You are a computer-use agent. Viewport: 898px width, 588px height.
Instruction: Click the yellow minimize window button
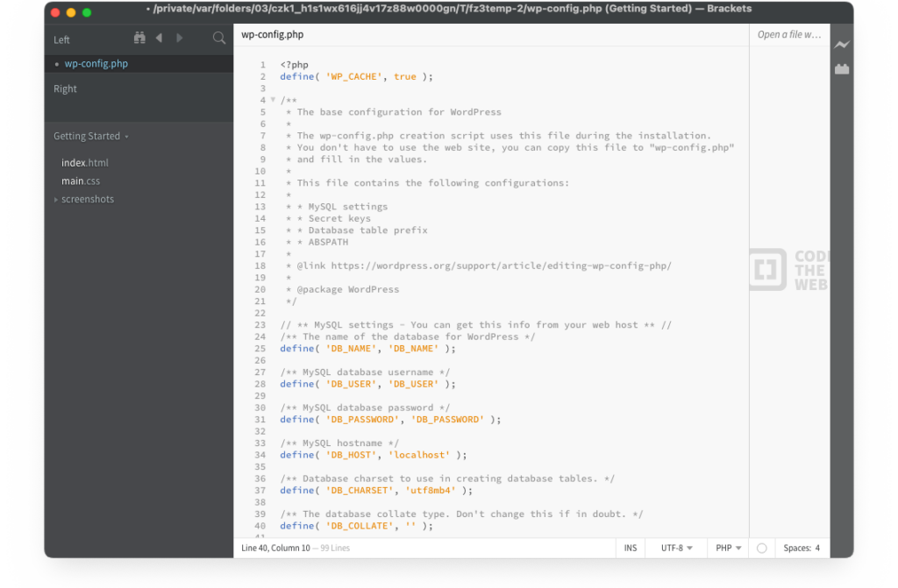(71, 12)
